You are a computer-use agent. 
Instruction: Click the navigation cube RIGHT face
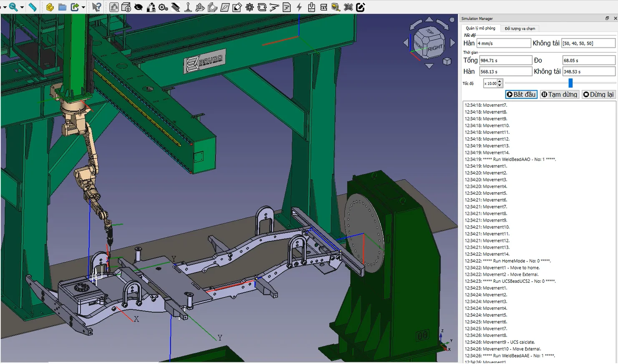coord(435,48)
